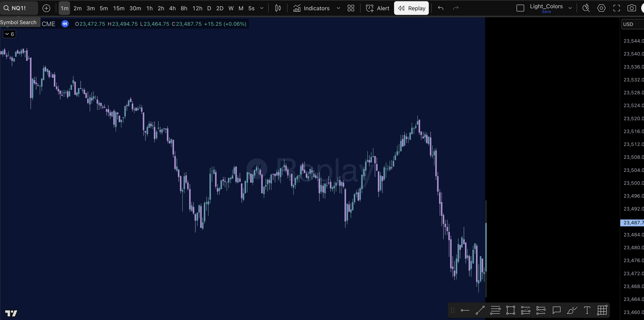Click the close value C23,487.75
Image resolution: width=644 pixels, height=320 pixels.
coord(187,24)
